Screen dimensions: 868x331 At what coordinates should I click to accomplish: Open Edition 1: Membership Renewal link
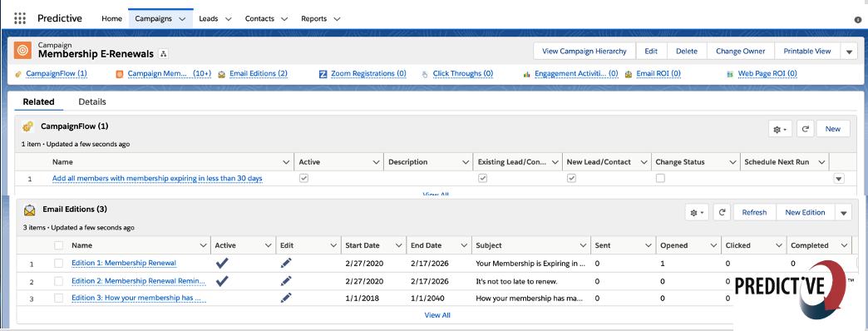point(124,264)
